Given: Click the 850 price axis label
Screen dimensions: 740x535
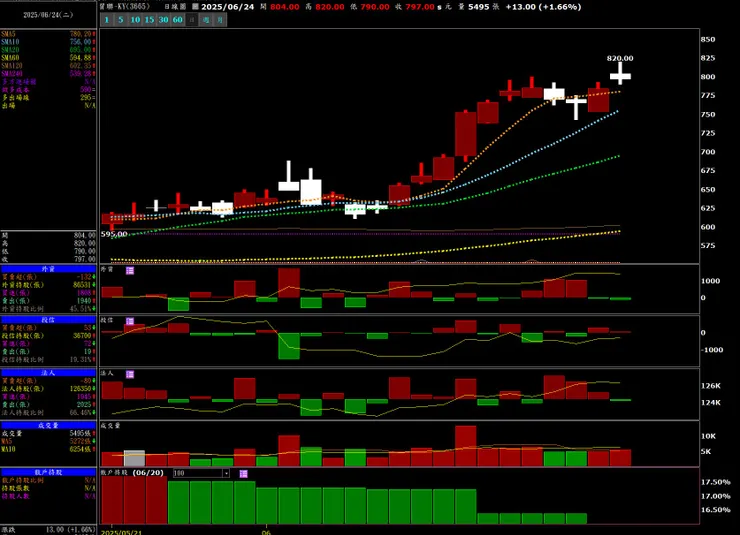Looking at the screenshot, I should pos(707,40).
